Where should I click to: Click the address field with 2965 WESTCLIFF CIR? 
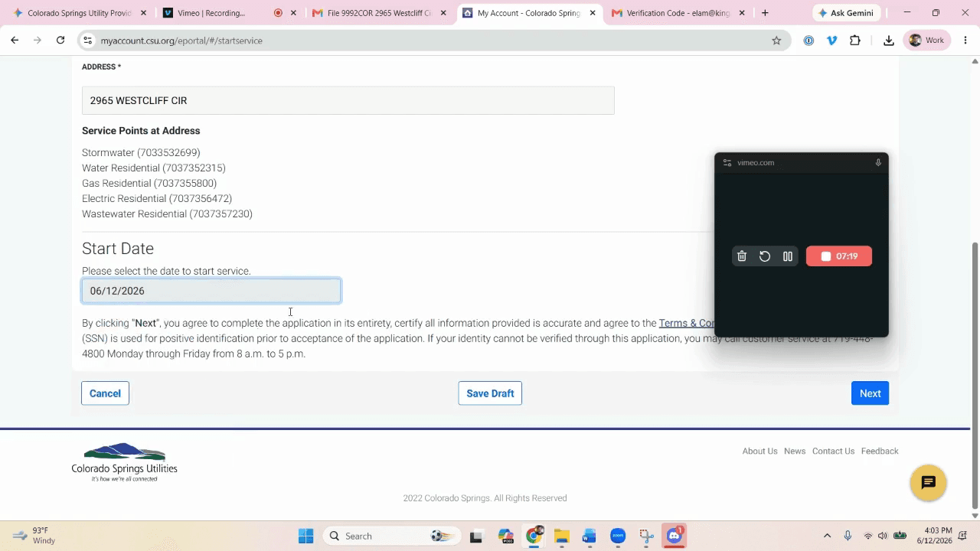tap(348, 100)
